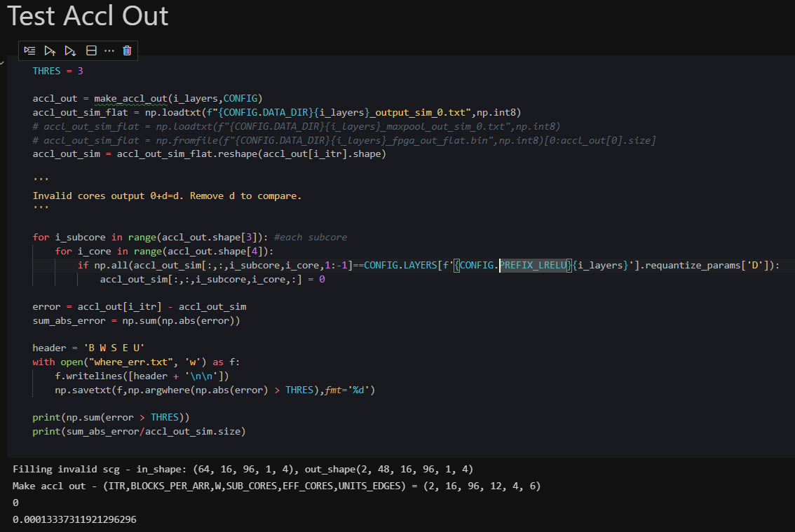
Task: Delete the cell with trash icon
Action: 127,50
